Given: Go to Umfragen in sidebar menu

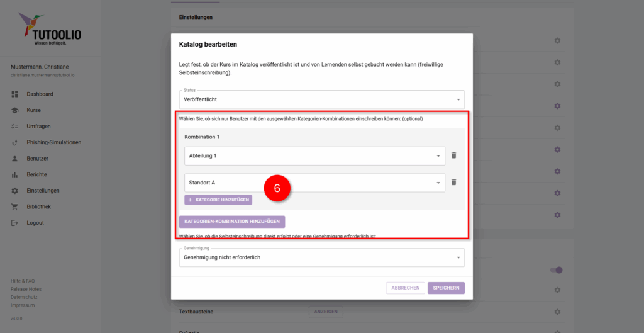Looking at the screenshot, I should (x=38, y=127).
